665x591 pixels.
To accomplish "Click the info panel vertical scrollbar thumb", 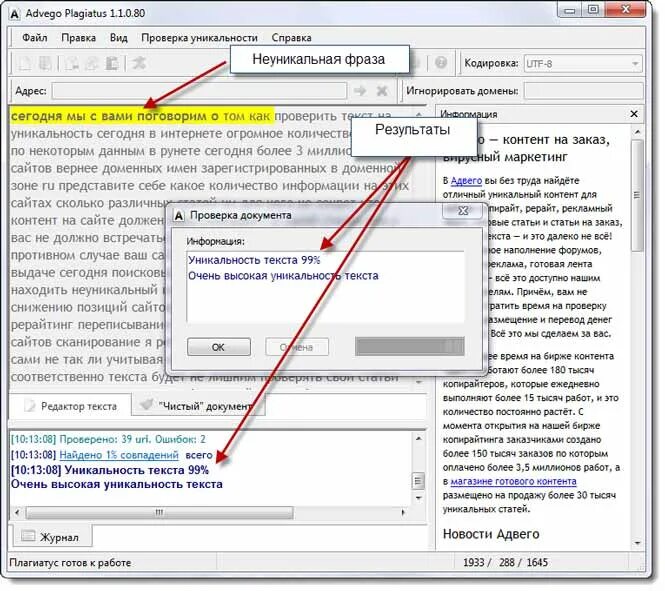I will tap(637, 195).
